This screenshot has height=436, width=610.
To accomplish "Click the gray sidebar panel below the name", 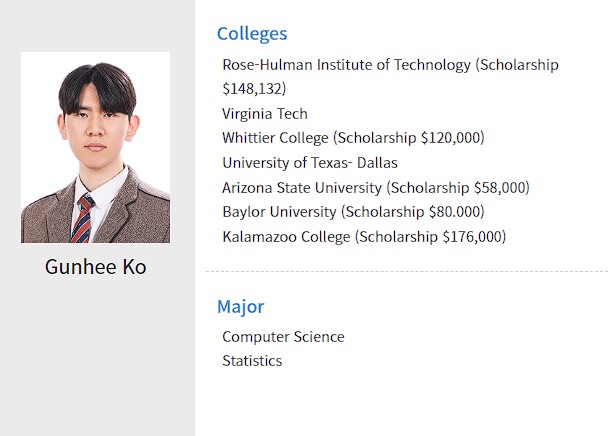I will tap(97, 356).
